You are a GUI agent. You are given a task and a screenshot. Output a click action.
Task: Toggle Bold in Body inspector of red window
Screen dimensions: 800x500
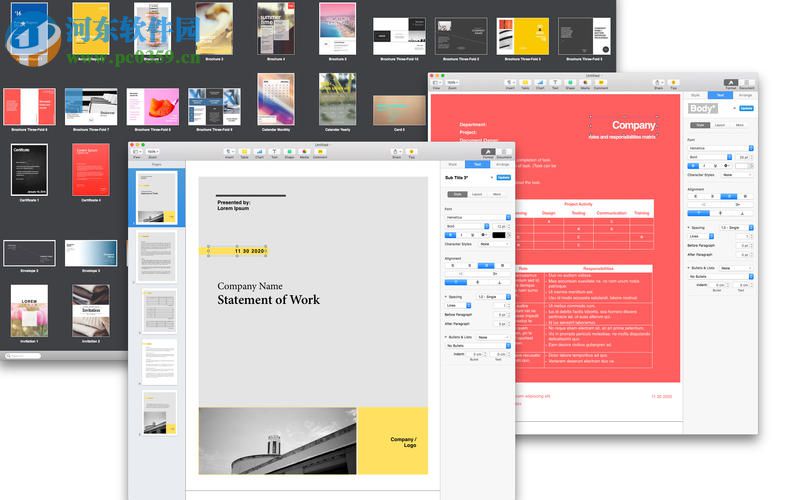pos(693,166)
